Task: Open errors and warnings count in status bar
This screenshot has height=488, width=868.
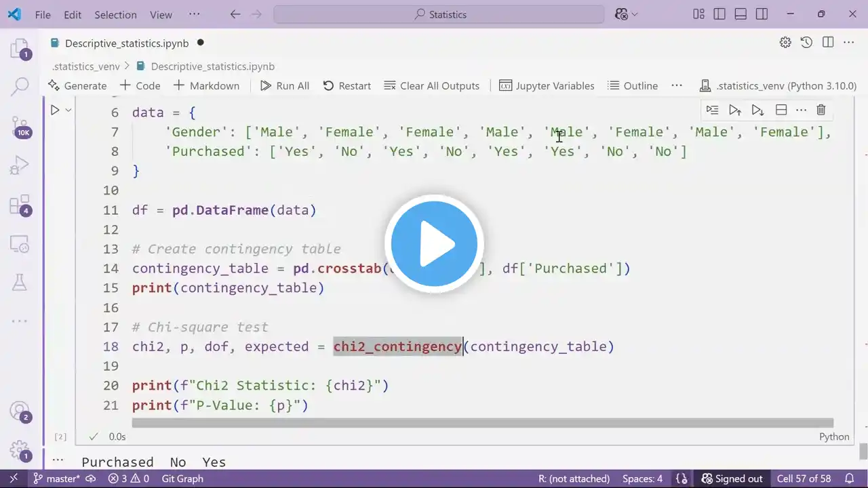Action: [129, 479]
